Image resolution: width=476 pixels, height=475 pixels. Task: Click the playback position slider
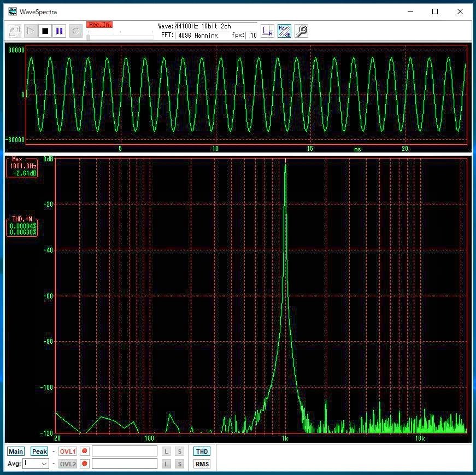click(120, 36)
